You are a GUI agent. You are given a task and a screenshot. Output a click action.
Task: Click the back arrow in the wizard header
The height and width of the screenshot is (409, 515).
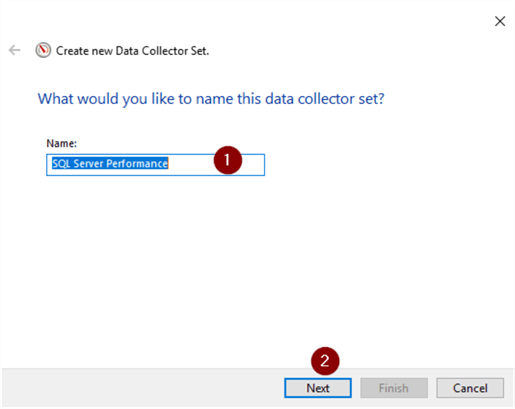(x=15, y=50)
